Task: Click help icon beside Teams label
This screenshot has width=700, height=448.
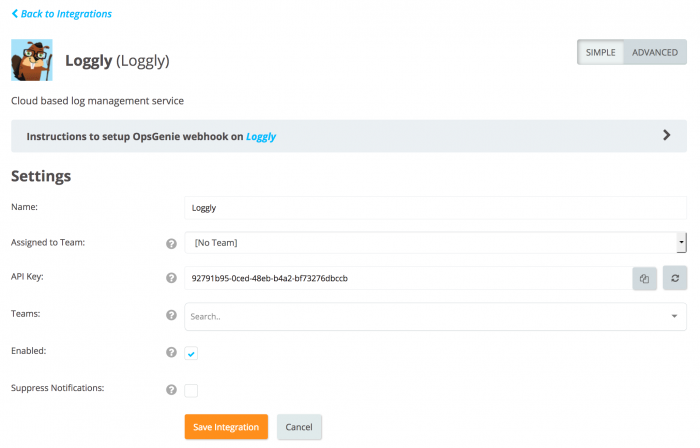Action: pyautogui.click(x=171, y=316)
